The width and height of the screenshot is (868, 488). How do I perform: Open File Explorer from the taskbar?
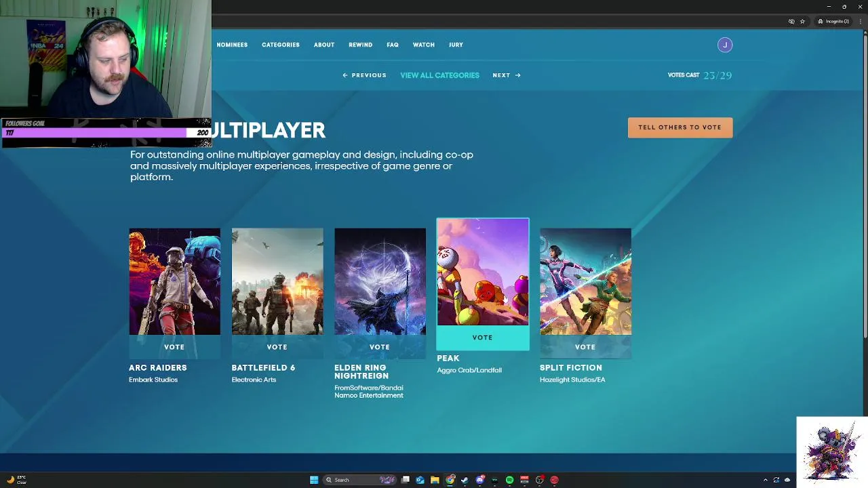coord(435,480)
